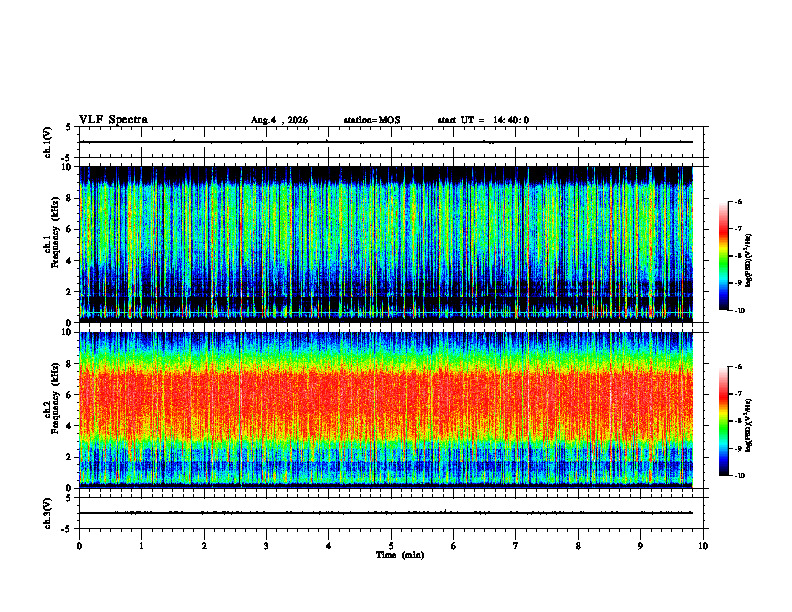
Task: Select the 5 minute tick on the time axis
Action: [391, 546]
